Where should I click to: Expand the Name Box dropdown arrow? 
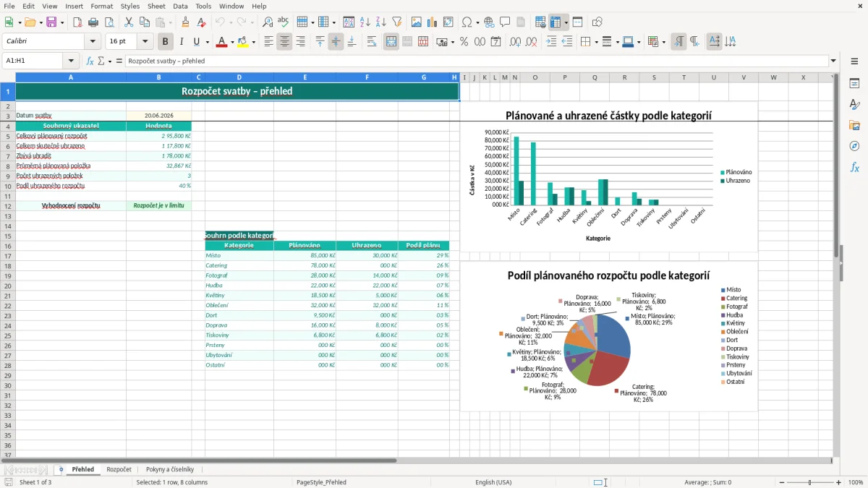tap(71, 61)
